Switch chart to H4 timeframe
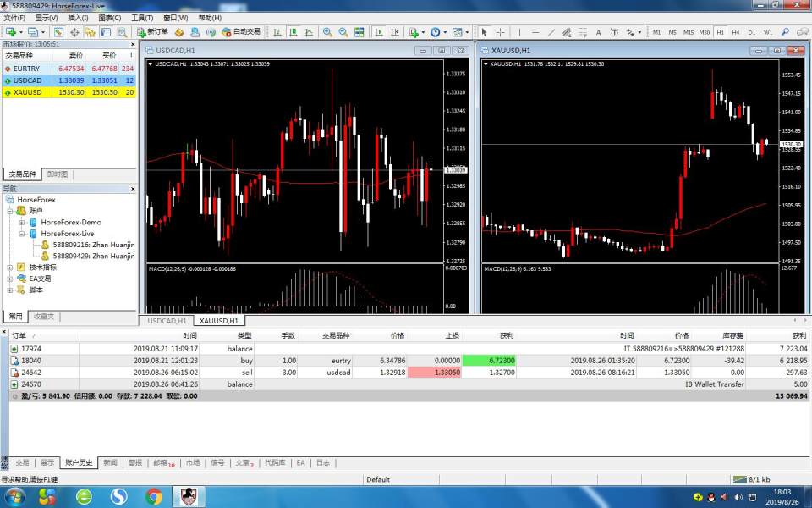812x508 pixels. 737,32
